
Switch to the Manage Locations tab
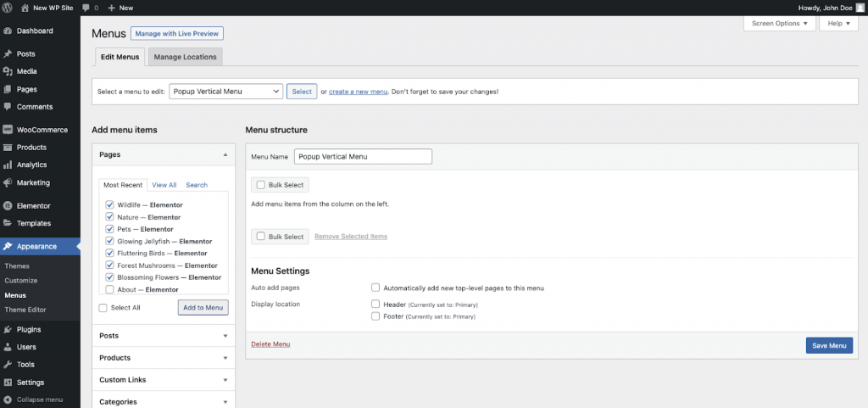[x=184, y=57]
